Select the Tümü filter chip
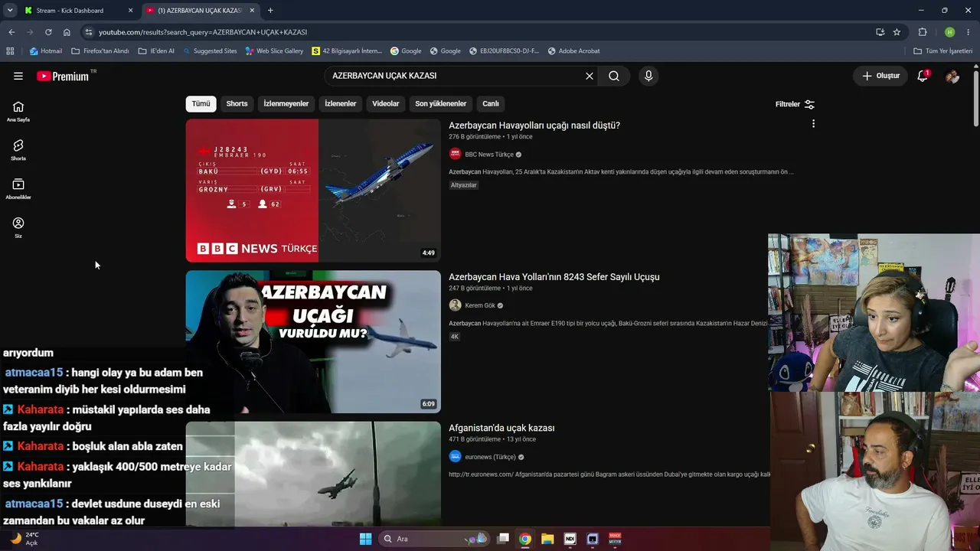The height and width of the screenshot is (551, 980). [201, 104]
